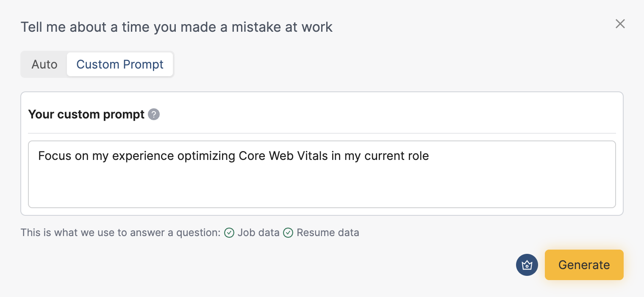Select the Custom Prompt tab
The width and height of the screenshot is (644, 297).
120,64
